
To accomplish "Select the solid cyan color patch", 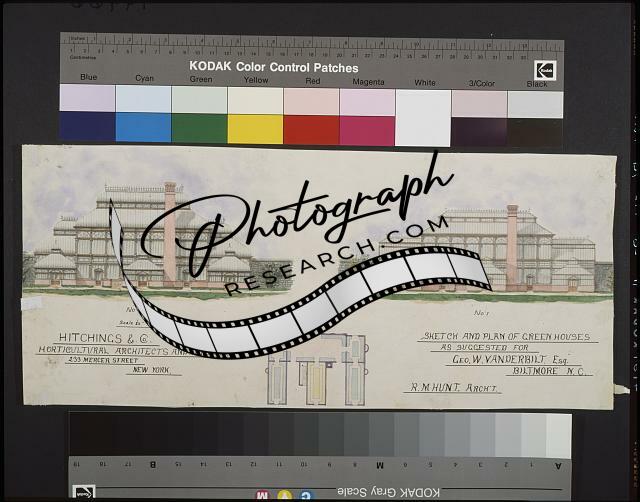I will coord(143,127).
